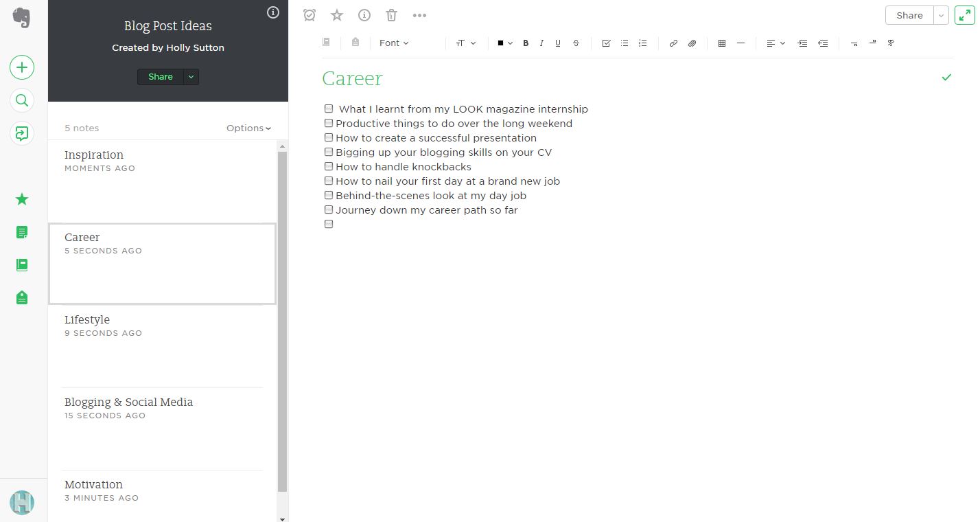Open the text color picker

(x=505, y=43)
